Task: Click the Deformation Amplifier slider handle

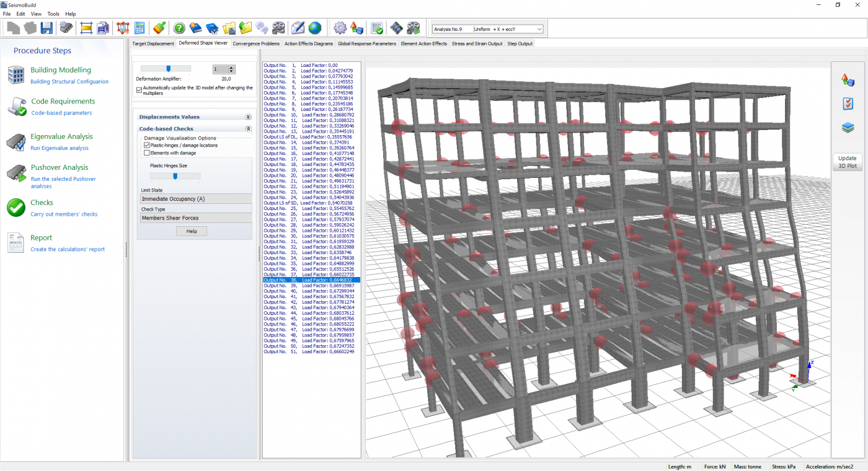Action: 168,69
